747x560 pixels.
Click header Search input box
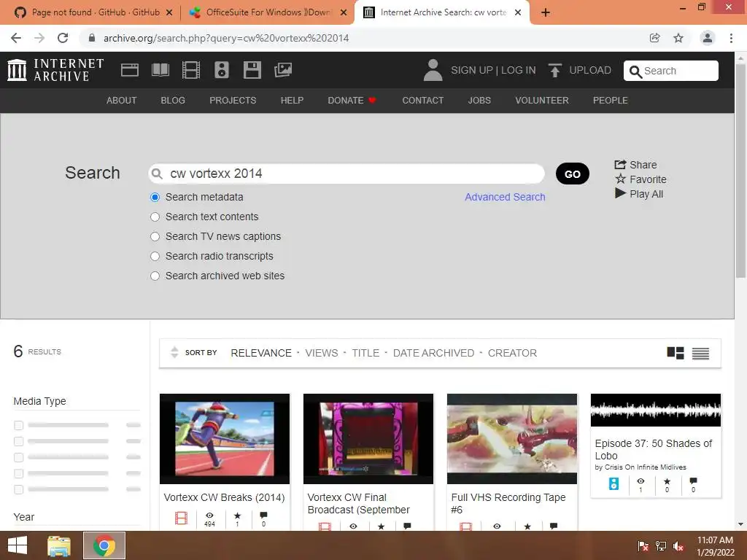(671, 71)
